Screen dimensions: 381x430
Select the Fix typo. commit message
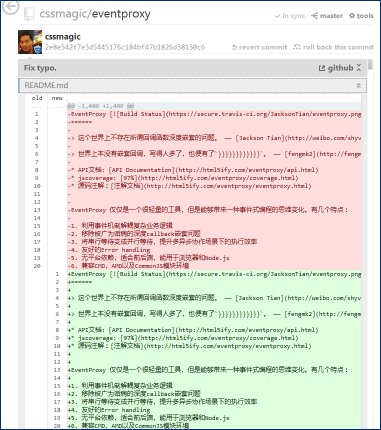(x=40, y=68)
